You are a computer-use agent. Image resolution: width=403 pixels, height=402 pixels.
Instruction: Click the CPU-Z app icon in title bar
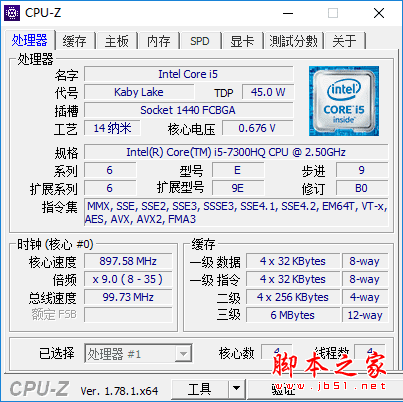point(12,13)
